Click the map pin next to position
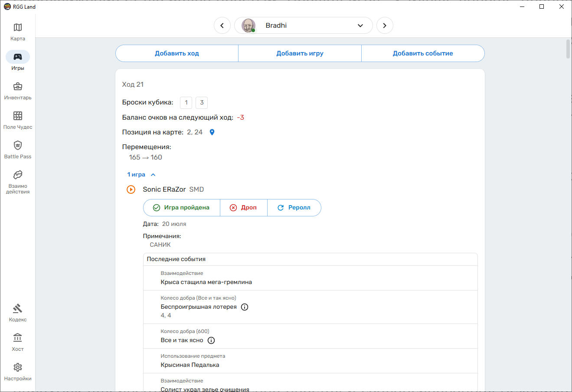 [x=212, y=132]
